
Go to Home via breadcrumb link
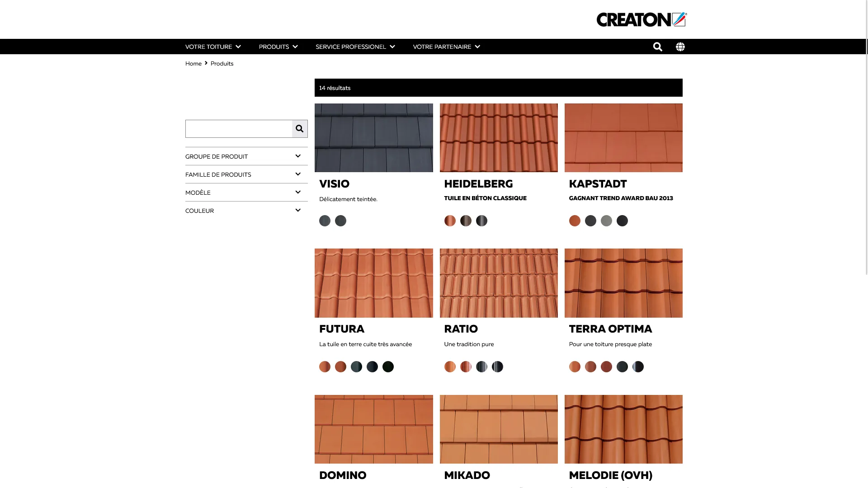coord(193,63)
